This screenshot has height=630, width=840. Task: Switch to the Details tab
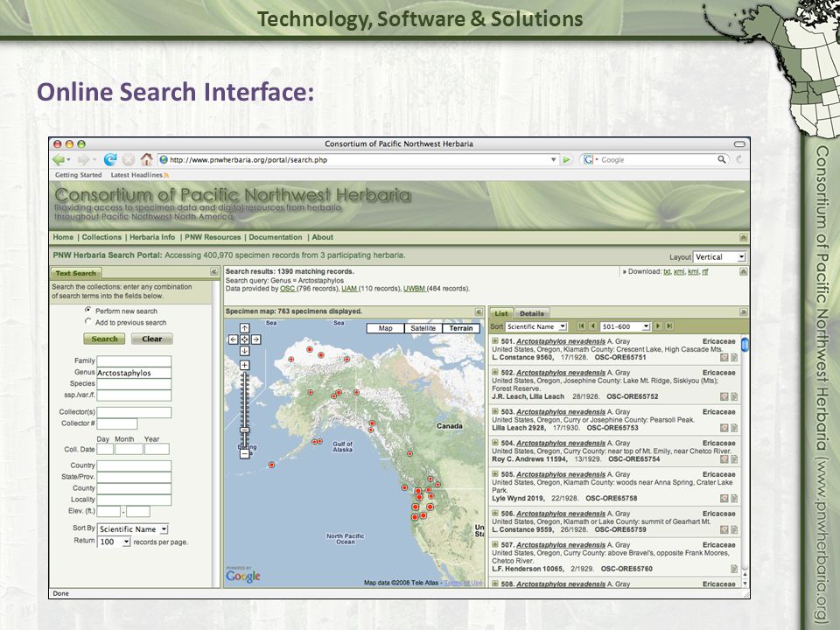(x=532, y=313)
